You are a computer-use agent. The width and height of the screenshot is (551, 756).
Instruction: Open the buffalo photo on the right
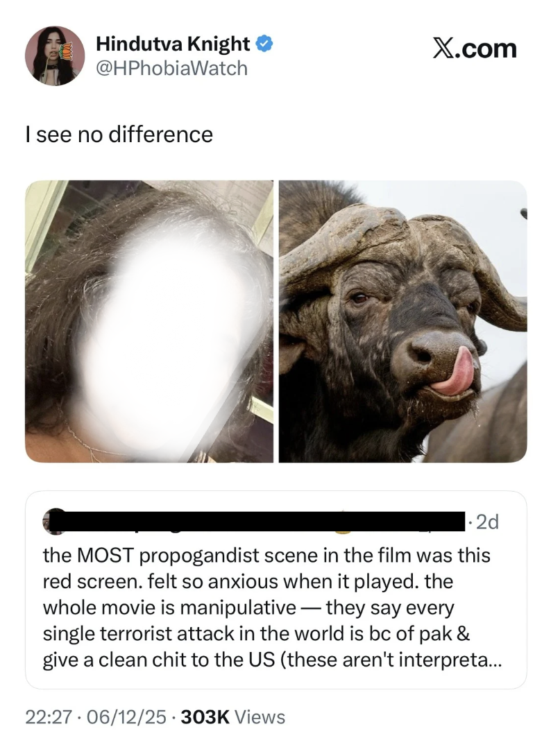tap(403, 321)
